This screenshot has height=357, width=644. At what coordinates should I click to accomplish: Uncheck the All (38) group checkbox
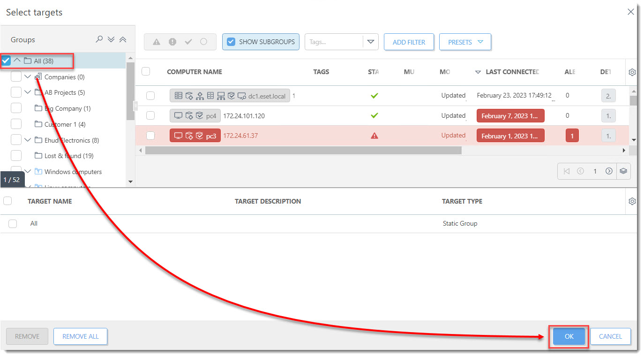(6, 61)
